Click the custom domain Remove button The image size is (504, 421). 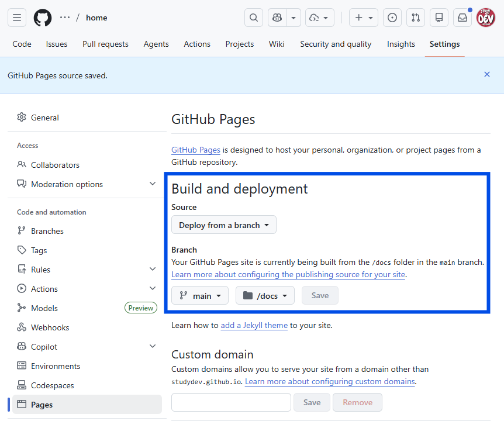point(357,402)
